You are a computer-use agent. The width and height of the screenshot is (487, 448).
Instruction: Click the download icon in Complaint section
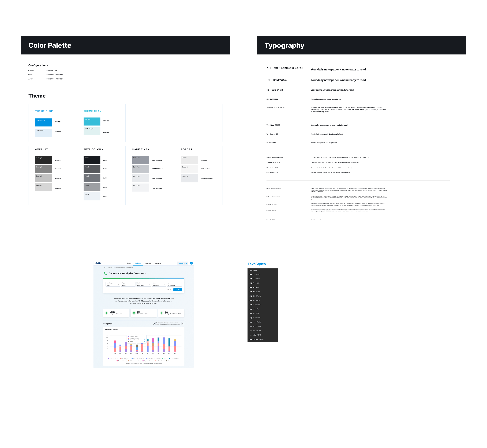point(183,324)
